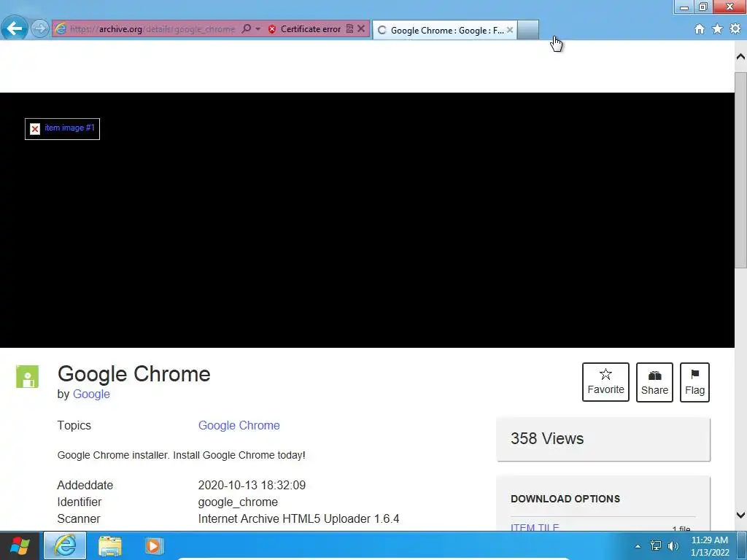
Task: Select the Addeddate value 2020-10-13 18:32:09
Action: click(252, 485)
